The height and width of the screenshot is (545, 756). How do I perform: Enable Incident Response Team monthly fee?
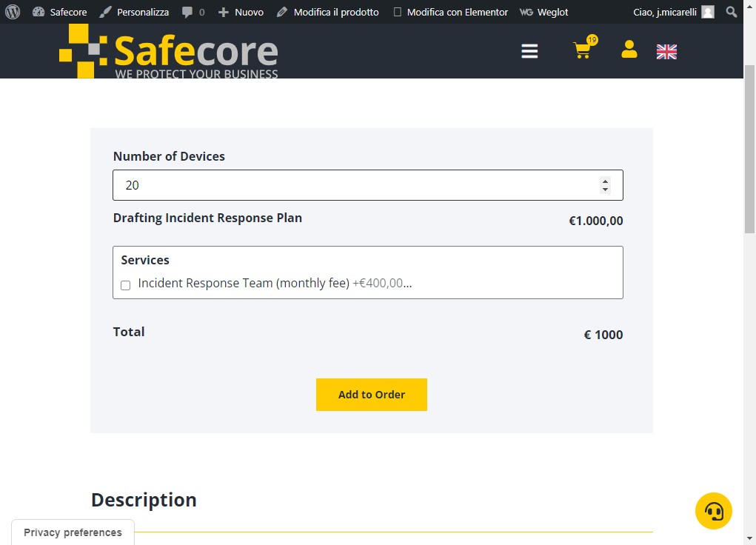[125, 285]
